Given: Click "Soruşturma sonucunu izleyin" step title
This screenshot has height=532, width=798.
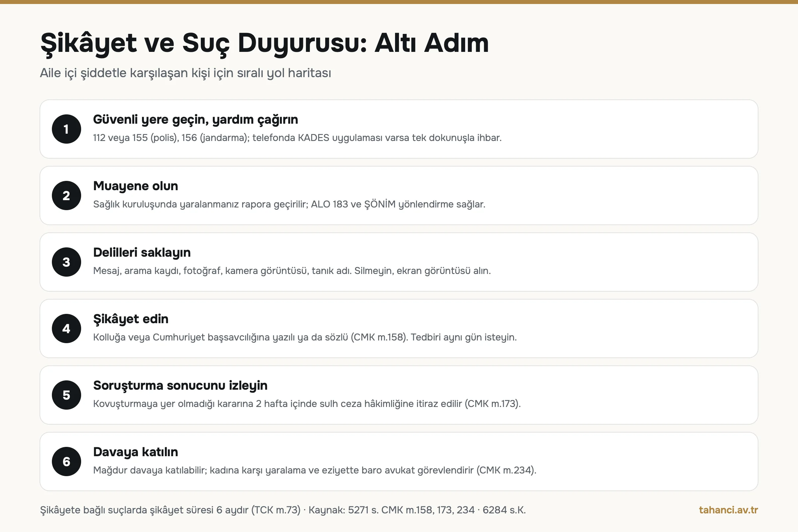Looking at the screenshot, I should click(x=180, y=386).
